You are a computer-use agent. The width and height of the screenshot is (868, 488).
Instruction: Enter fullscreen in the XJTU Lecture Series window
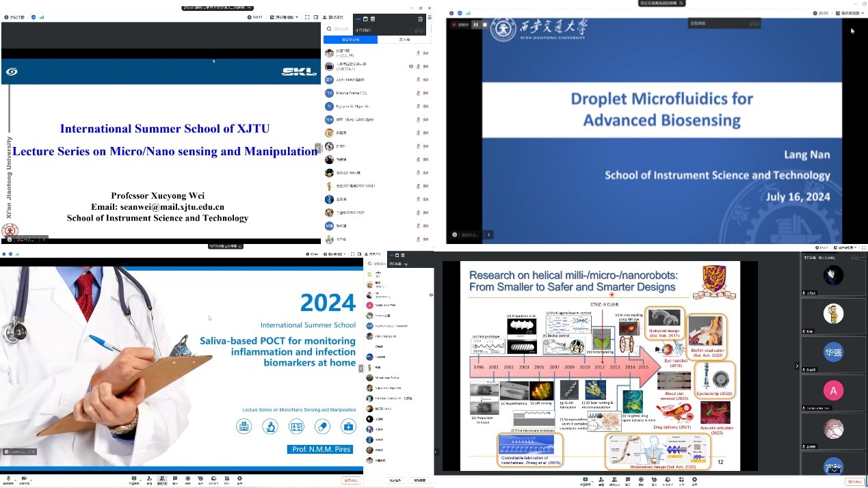(307, 17)
